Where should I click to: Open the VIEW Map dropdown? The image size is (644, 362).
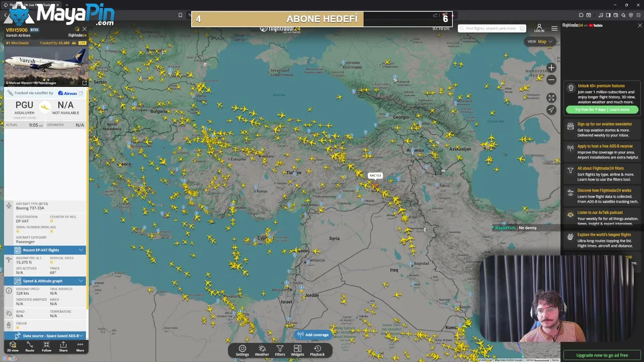[540, 41]
